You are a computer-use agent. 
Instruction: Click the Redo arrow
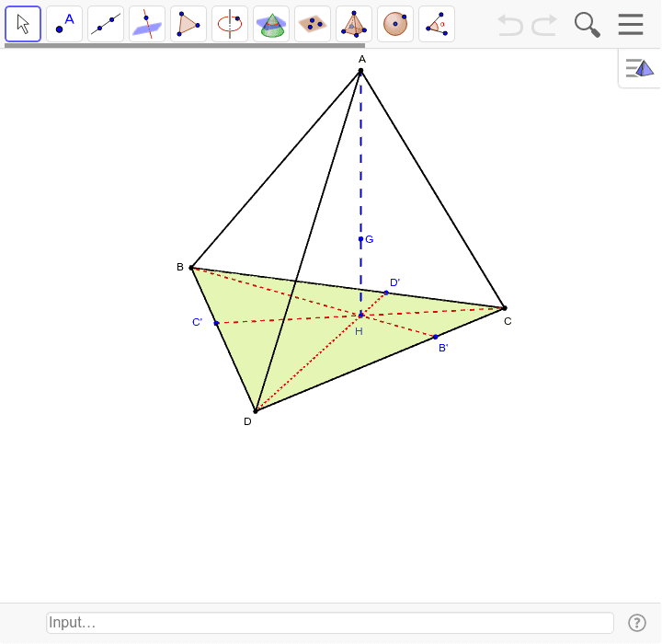544,25
